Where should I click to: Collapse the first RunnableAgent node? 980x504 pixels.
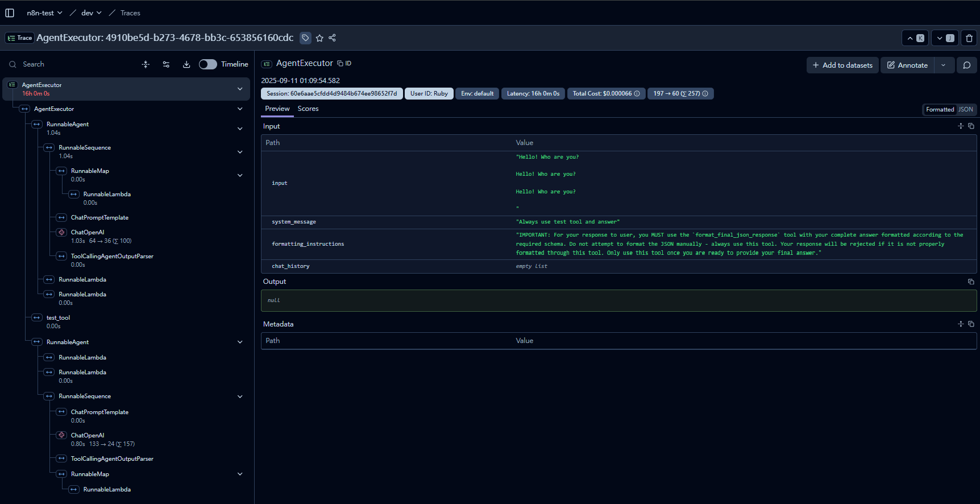(x=240, y=129)
